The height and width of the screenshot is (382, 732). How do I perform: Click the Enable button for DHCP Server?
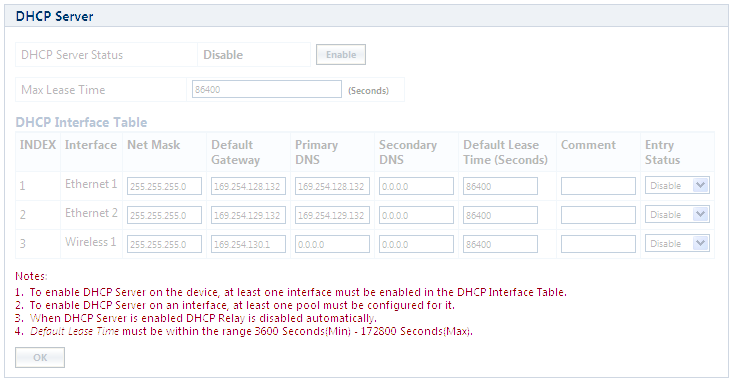[341, 55]
